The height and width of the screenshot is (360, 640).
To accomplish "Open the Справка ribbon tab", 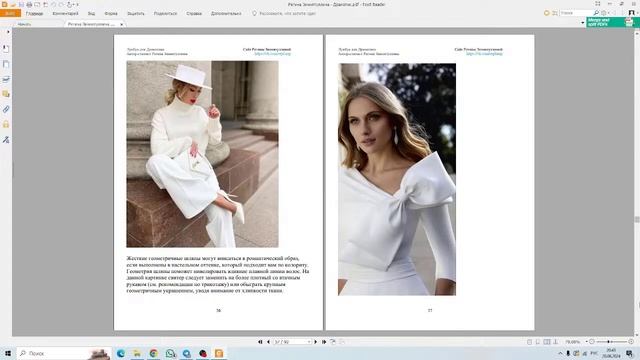I will pyautogui.click(x=194, y=13).
